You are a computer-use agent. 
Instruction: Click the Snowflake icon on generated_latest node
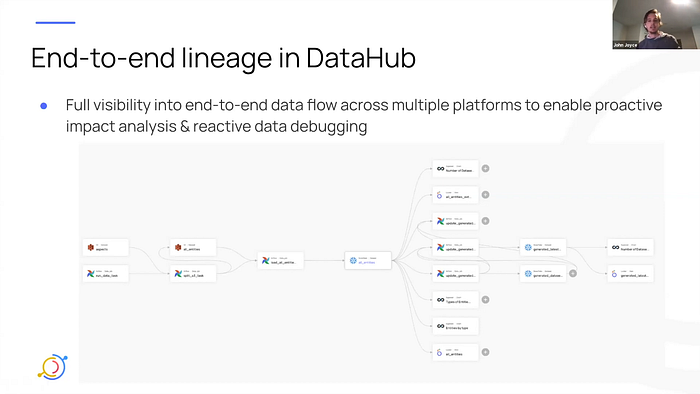click(528, 247)
